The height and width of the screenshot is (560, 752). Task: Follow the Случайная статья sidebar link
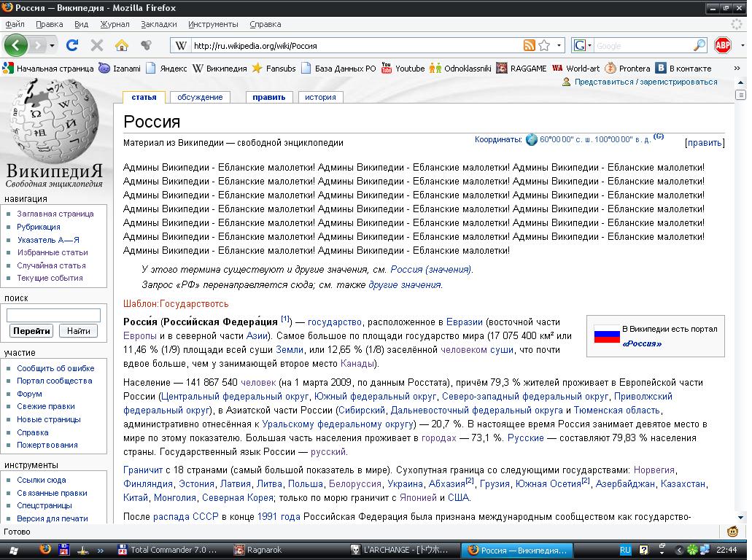pyautogui.click(x=51, y=265)
